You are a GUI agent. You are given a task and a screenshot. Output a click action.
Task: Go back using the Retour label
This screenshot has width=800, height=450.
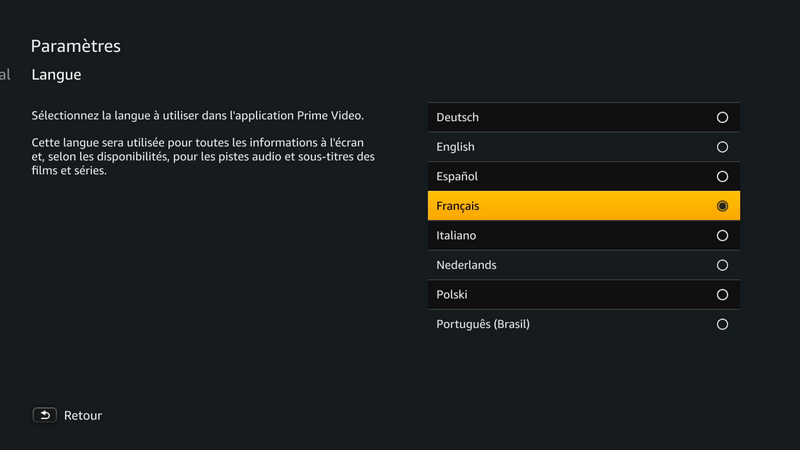point(83,415)
